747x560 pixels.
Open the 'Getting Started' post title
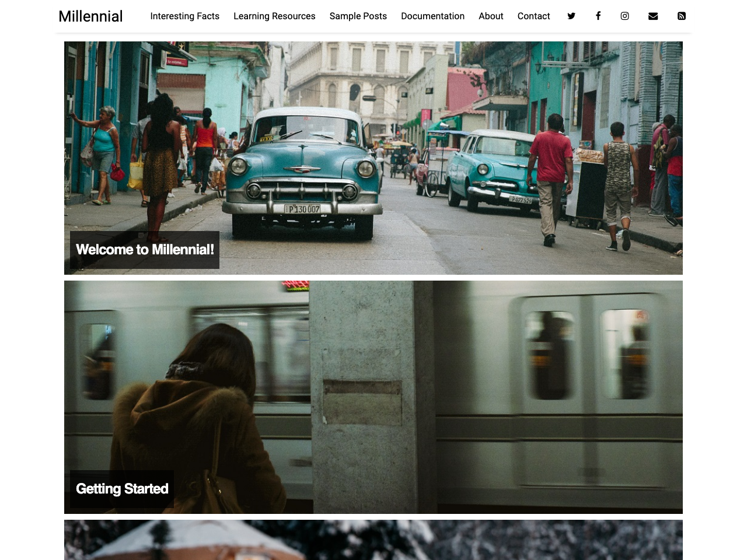122,489
